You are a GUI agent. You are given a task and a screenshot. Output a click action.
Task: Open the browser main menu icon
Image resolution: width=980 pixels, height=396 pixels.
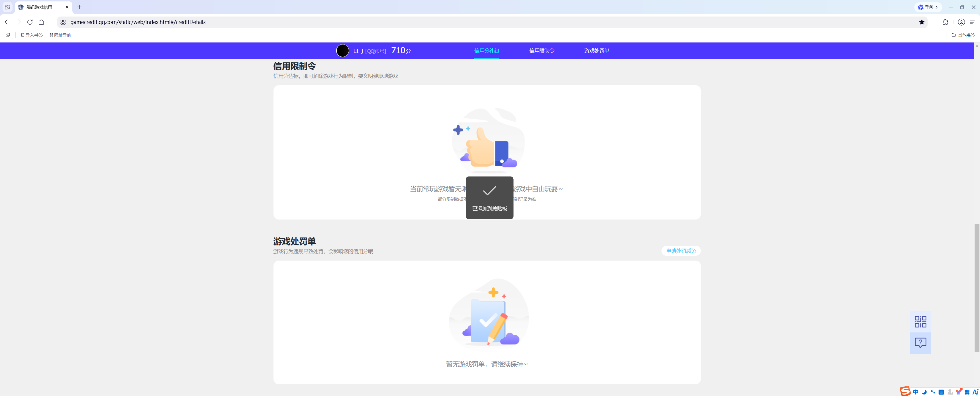[972, 22]
